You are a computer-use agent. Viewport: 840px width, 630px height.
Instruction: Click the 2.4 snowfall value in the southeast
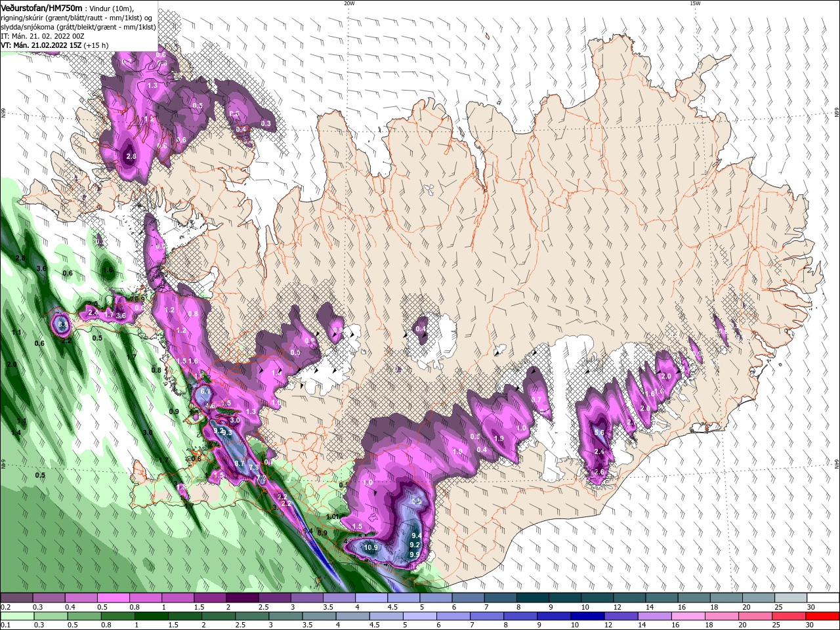click(x=598, y=452)
